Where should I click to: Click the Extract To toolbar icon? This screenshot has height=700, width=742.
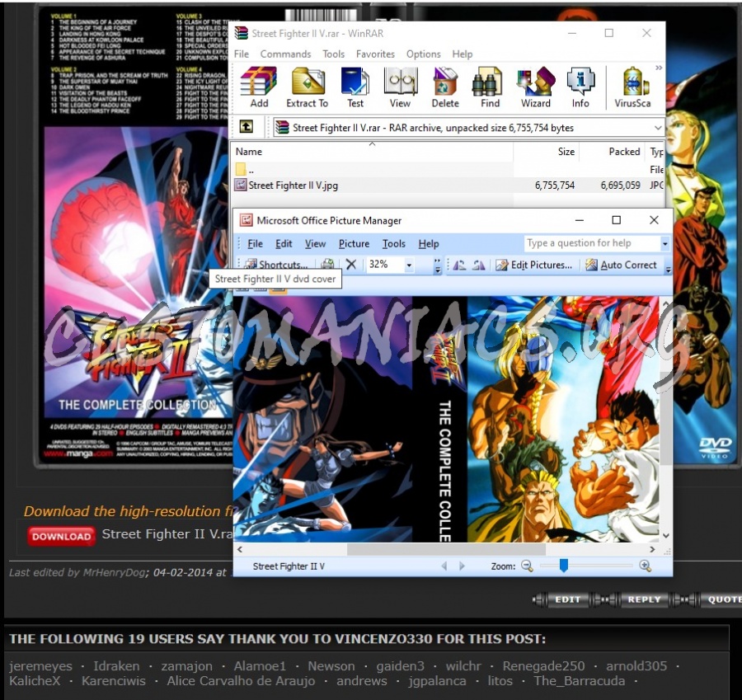(x=308, y=87)
